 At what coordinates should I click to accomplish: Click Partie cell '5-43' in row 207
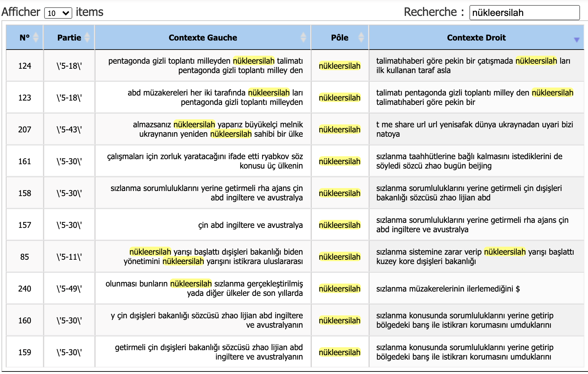click(69, 129)
